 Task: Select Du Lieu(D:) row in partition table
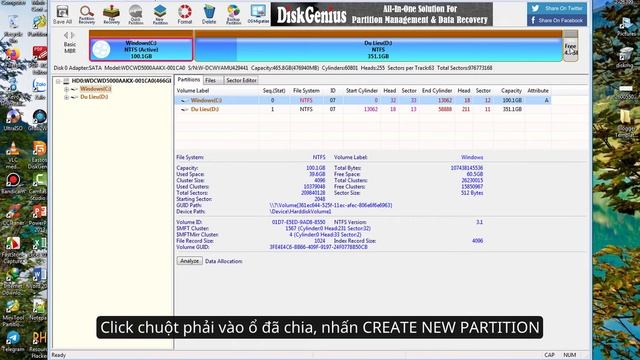click(x=363, y=109)
